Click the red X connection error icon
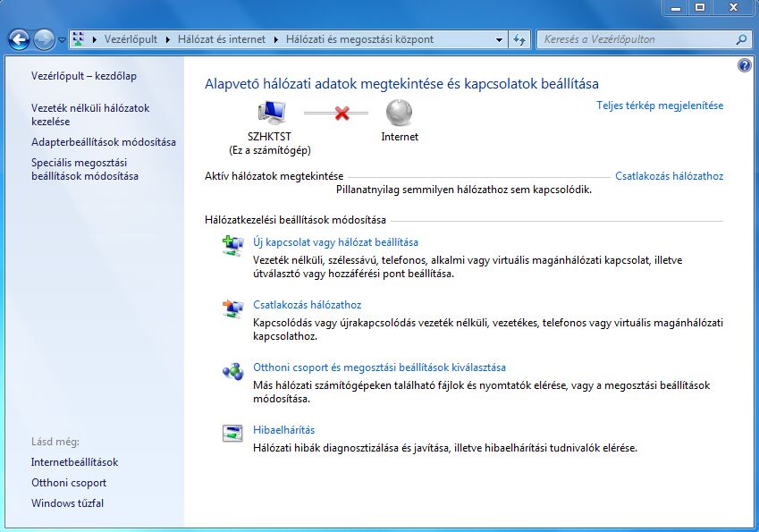 tap(342, 114)
